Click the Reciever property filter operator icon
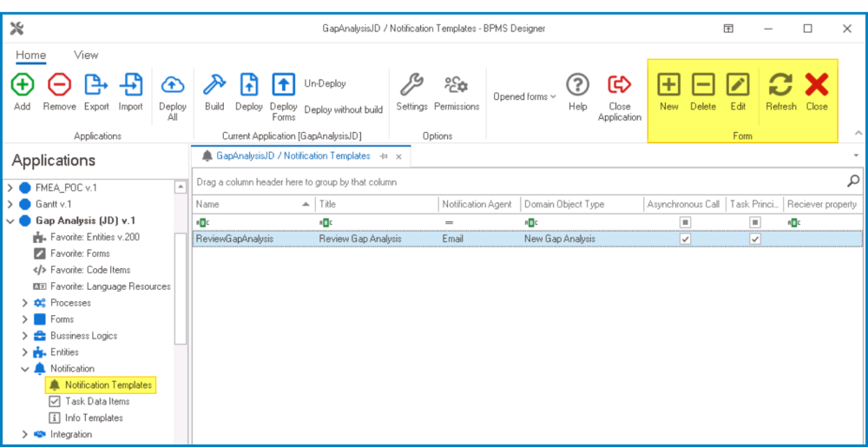The height and width of the screenshot is (447, 868). (x=793, y=222)
